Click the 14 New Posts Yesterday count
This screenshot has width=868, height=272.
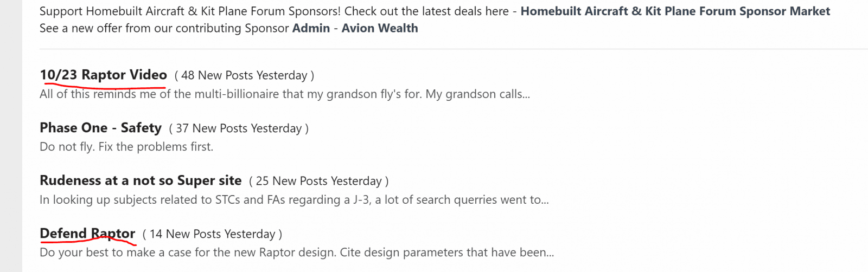(212, 234)
